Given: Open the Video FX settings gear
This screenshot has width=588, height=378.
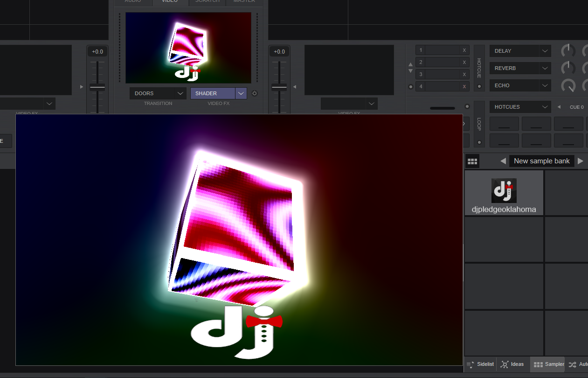Looking at the screenshot, I should click(254, 93).
